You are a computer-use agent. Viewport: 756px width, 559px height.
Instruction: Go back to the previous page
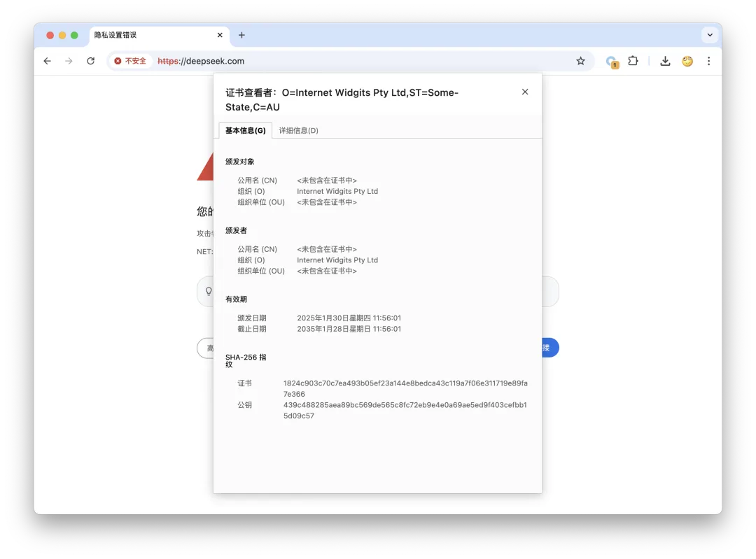(x=48, y=61)
